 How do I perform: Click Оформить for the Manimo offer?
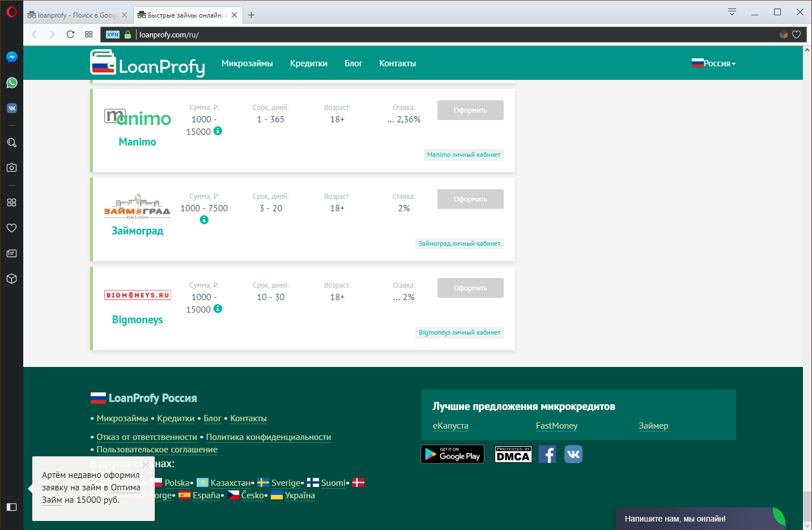click(470, 110)
